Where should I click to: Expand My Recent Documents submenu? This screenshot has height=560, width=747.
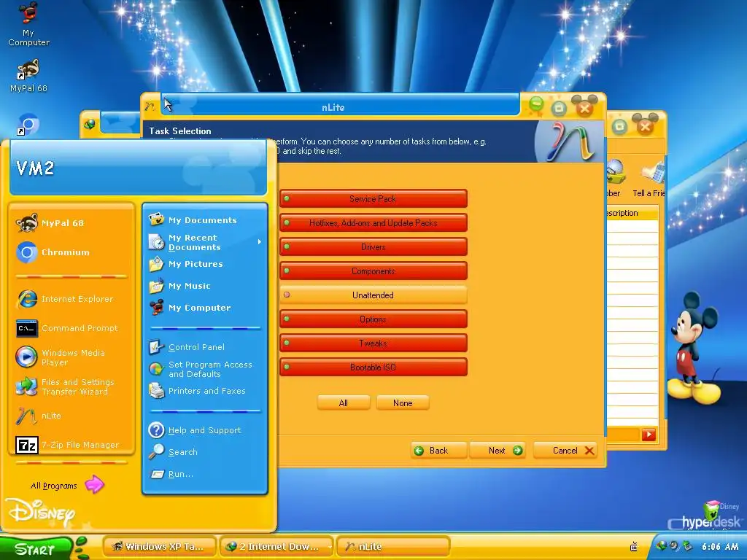205,242
